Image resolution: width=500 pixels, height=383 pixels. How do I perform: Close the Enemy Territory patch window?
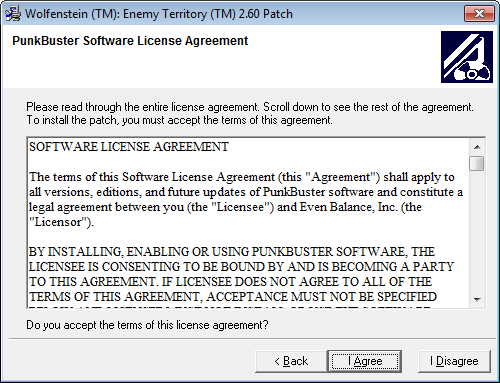pos(479,14)
